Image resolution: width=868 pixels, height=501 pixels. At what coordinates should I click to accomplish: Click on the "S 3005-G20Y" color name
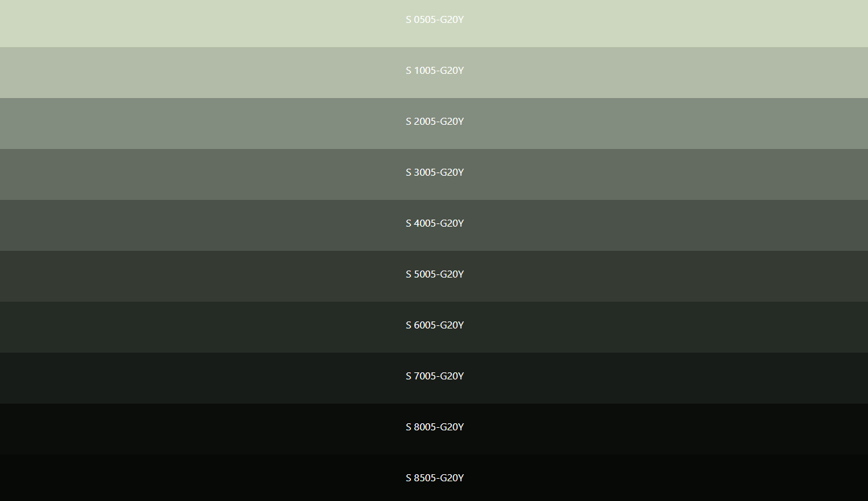point(435,173)
